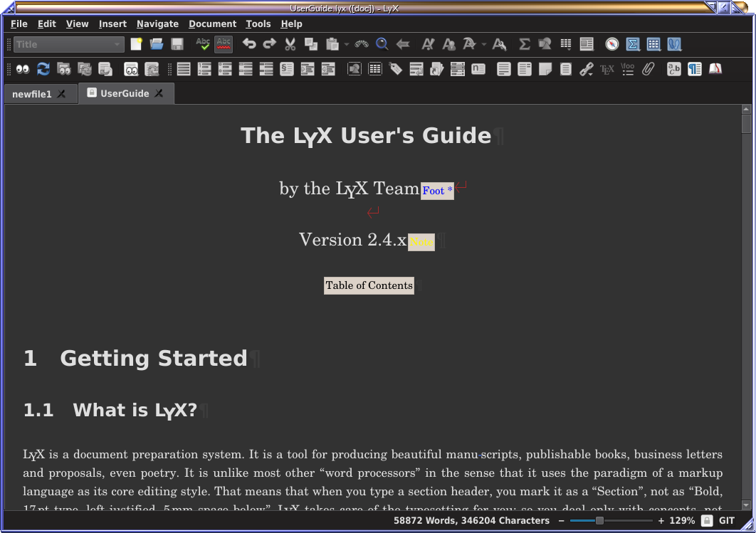Open the paragraph style combo box showing Title
The image size is (756, 533).
pyautogui.click(x=68, y=44)
